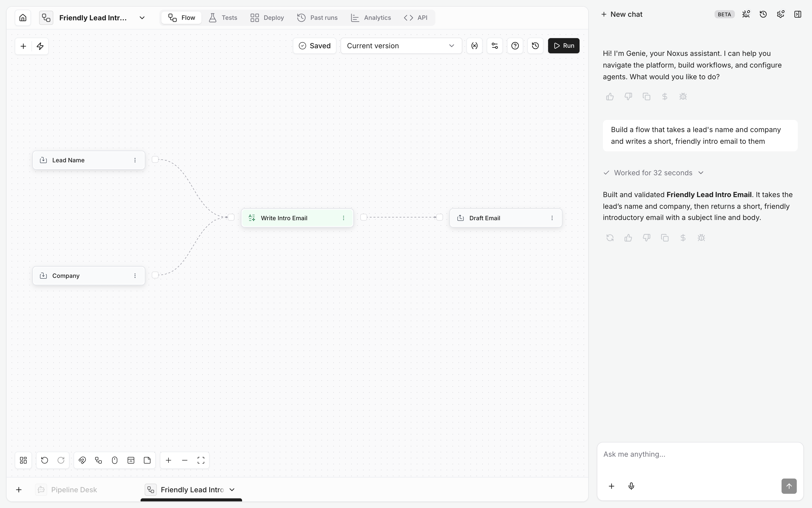Click the add node plus icon

tap(23, 46)
